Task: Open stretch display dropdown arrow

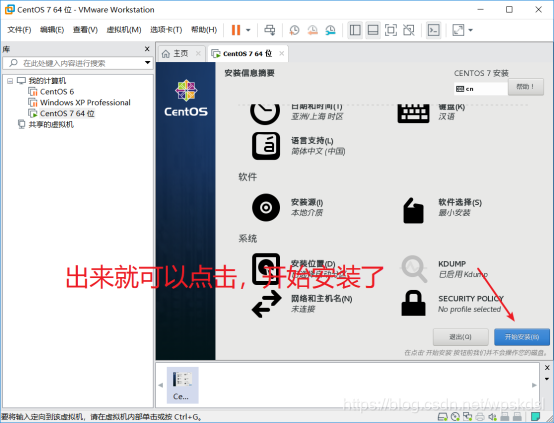Action: (x=470, y=30)
